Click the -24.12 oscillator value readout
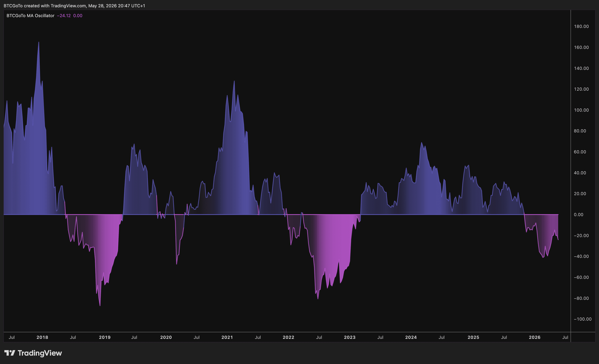Viewport: 599px width, 364px height. [x=64, y=16]
